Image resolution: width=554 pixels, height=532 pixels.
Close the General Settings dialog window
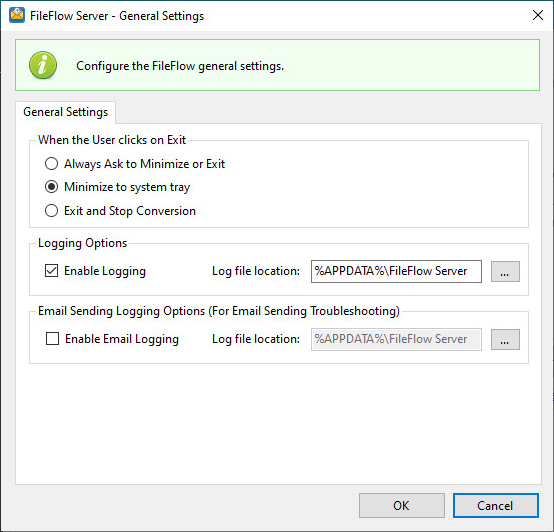point(538,15)
